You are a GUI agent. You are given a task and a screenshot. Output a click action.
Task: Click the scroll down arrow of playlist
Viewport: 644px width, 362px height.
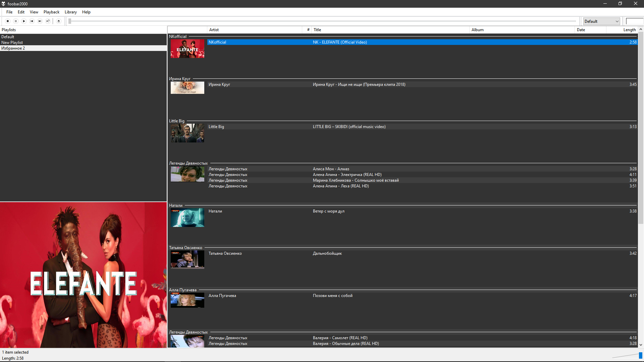point(641,345)
